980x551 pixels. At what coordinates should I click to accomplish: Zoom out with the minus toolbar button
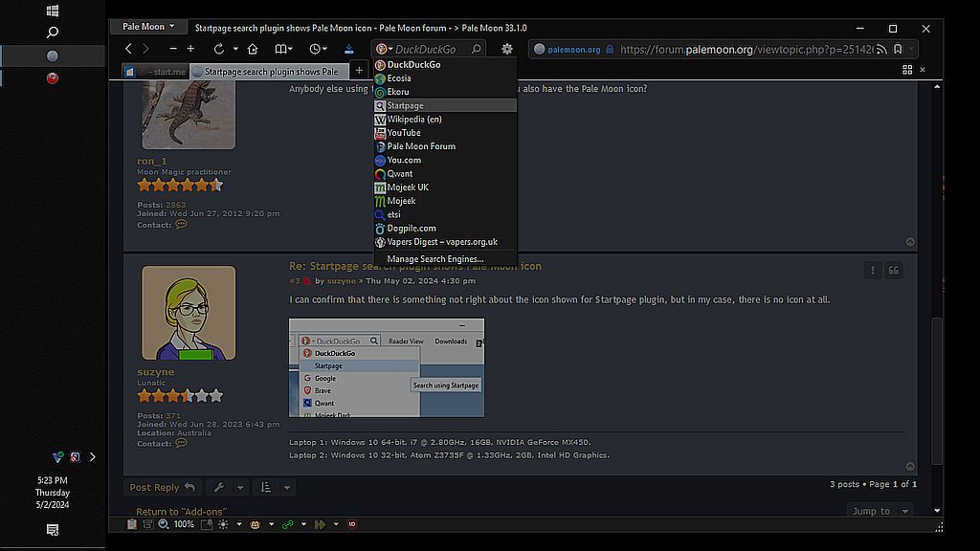173,49
